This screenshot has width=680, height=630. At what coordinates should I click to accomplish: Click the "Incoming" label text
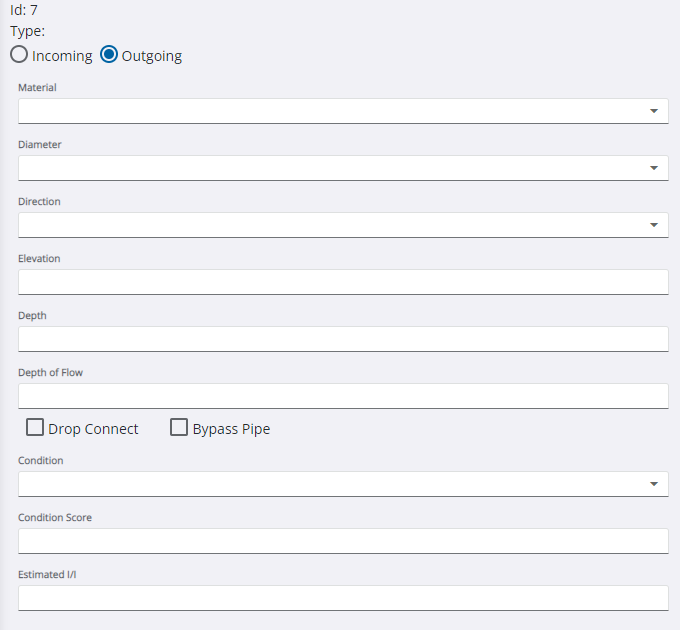click(62, 56)
